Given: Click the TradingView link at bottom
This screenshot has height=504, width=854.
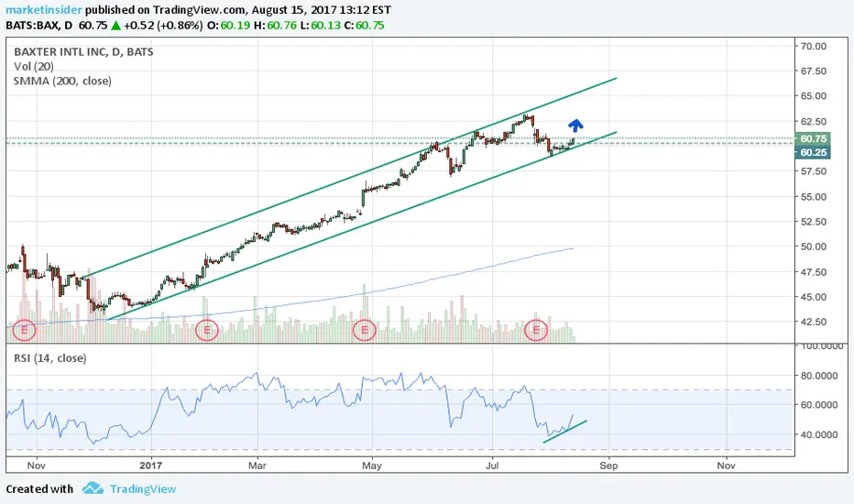Looking at the screenshot, I should [x=143, y=488].
